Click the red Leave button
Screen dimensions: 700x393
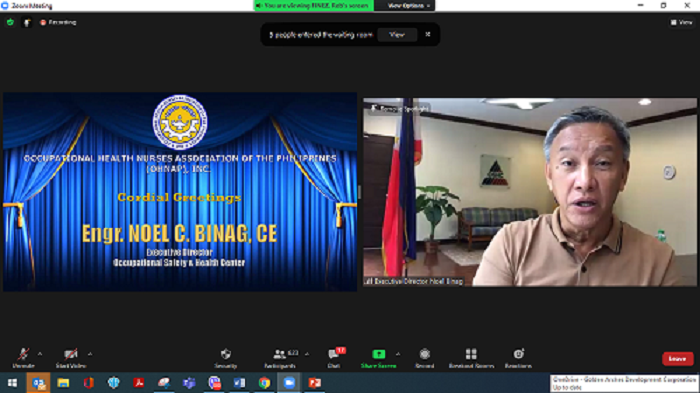point(677,359)
